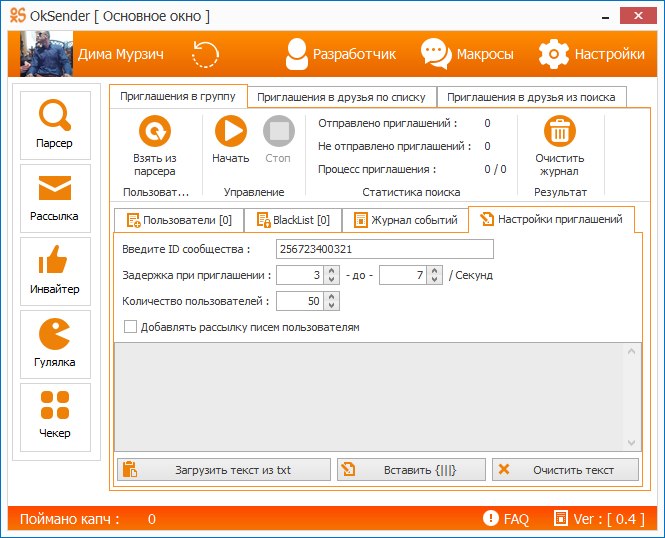The width and height of the screenshot is (665, 538).
Task: Click the community ID input field
Action: point(385,249)
